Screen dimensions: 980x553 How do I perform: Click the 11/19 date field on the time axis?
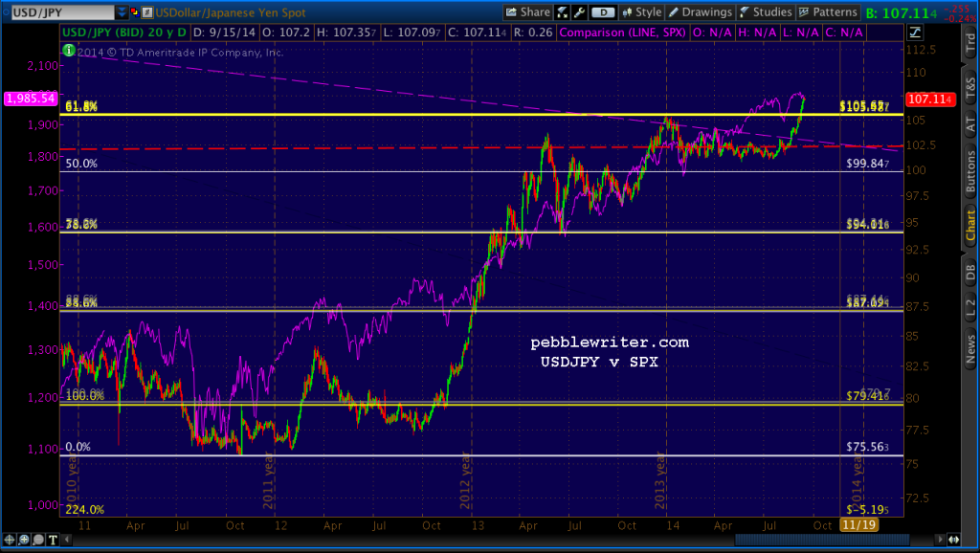point(859,525)
